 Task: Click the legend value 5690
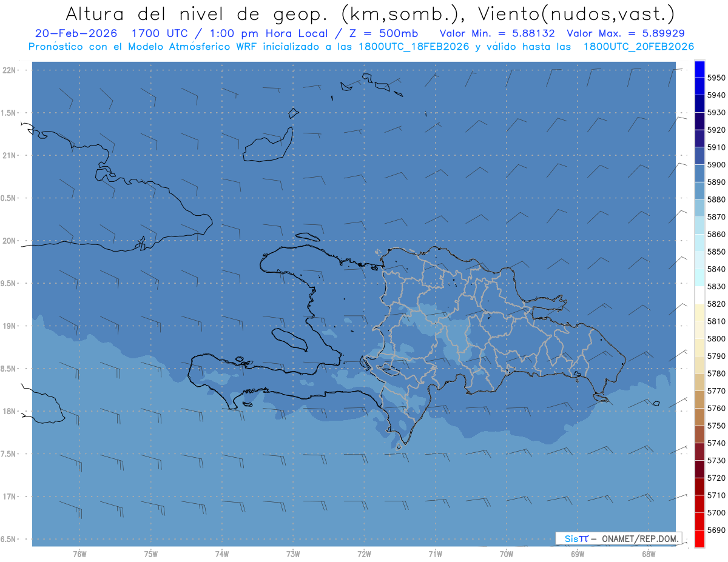click(716, 530)
